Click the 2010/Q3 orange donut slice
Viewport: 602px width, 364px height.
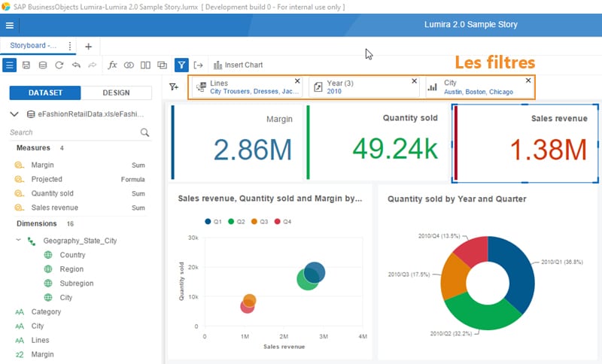(x=453, y=277)
